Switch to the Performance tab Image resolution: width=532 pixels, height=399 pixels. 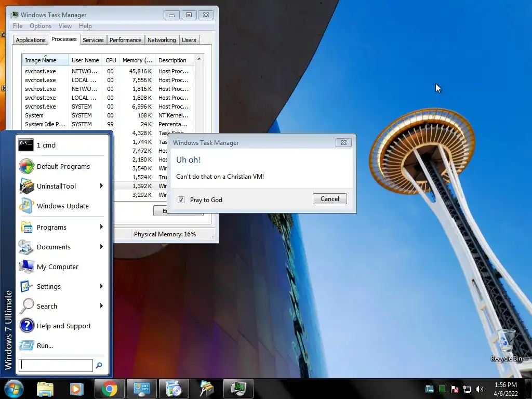point(126,40)
